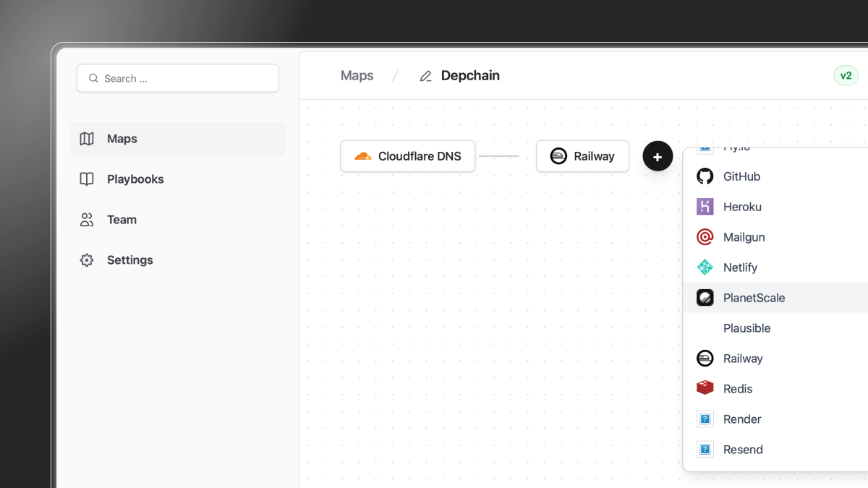Click the Netlify logo icon
Screen dimensions: 868x488
[x=705, y=267]
